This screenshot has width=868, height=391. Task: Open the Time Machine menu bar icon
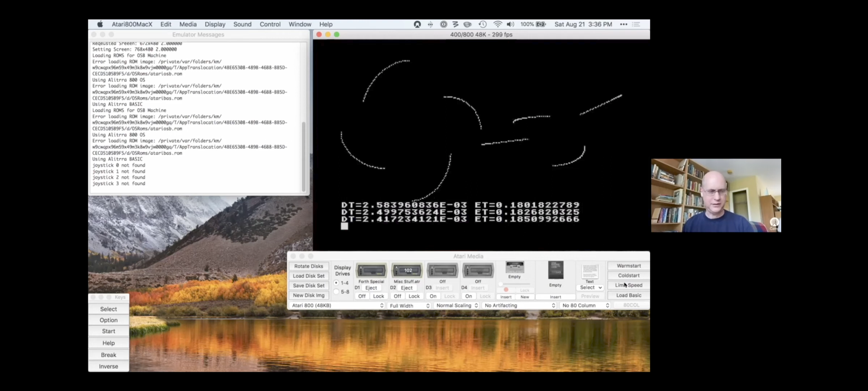coord(482,24)
